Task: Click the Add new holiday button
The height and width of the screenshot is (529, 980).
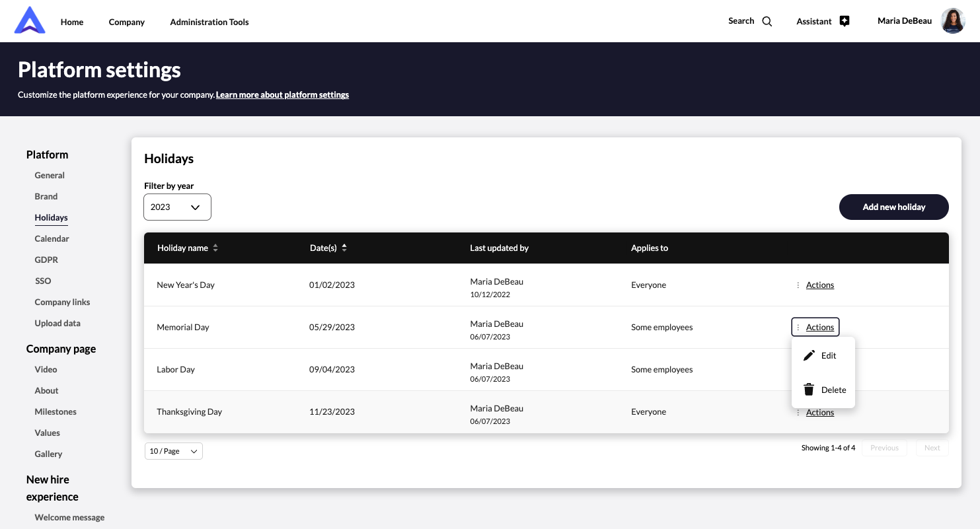Action: pyautogui.click(x=893, y=207)
